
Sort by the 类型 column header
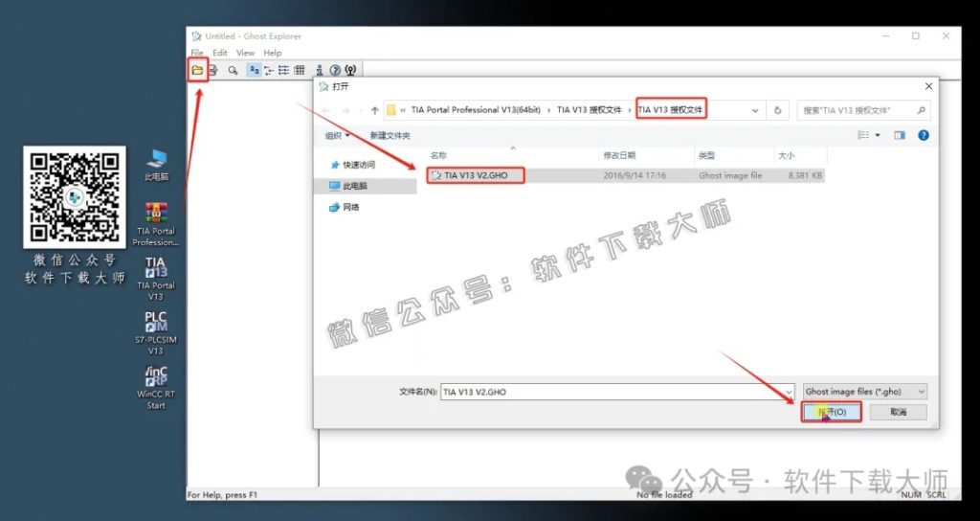pyautogui.click(x=732, y=155)
